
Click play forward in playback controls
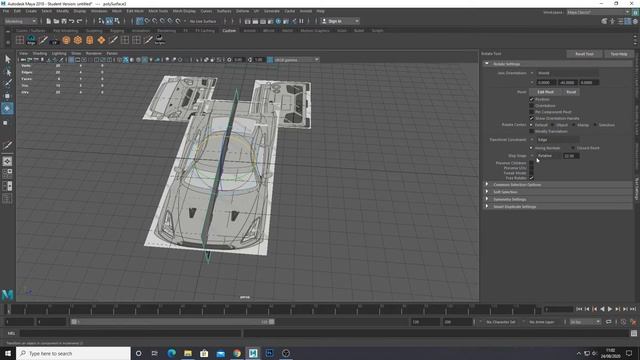(x=610, y=309)
